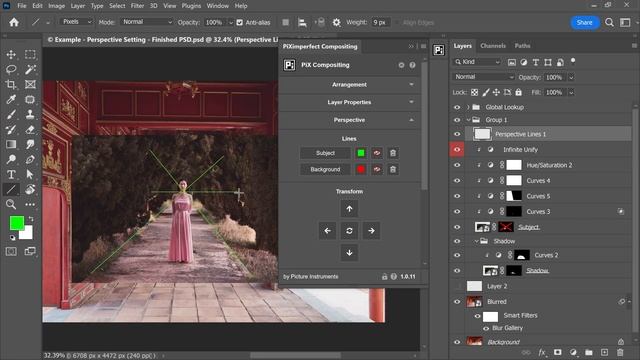Image resolution: width=640 pixels, height=360 pixels.
Task: Delete the Subject perspective lines with trash icon
Action: tap(393, 153)
